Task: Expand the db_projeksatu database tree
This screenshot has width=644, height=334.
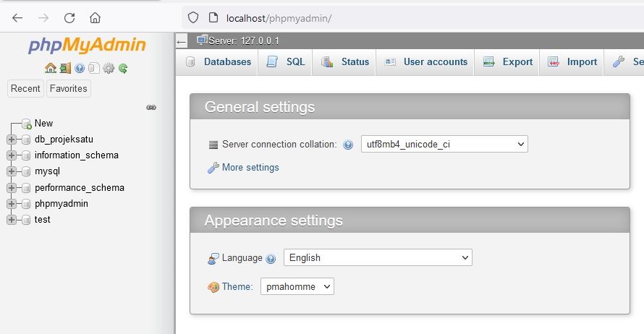Action: pyautogui.click(x=12, y=140)
